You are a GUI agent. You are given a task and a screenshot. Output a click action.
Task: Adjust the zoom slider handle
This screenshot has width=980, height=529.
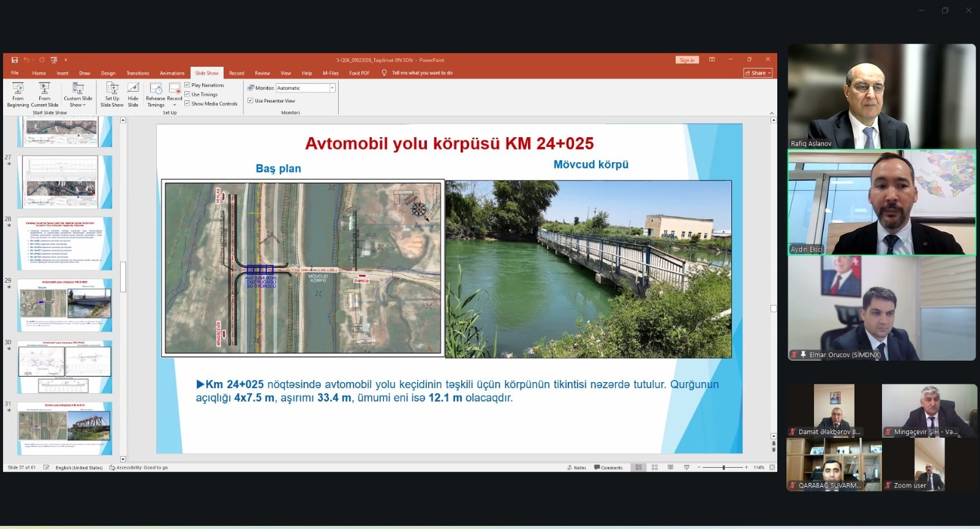[x=723, y=467]
